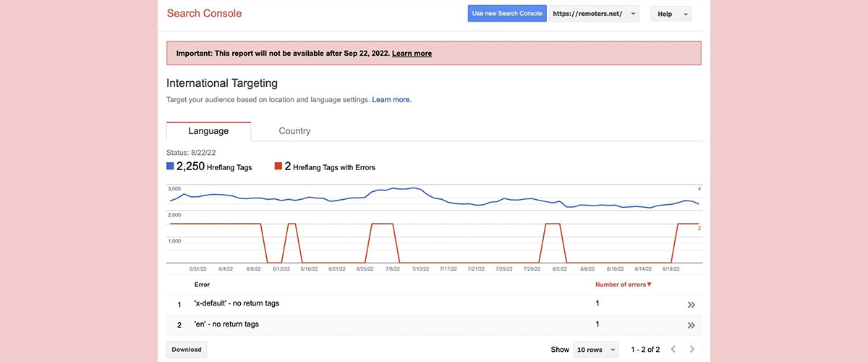The height and width of the screenshot is (362, 868).
Task: Open Learn more link about targeting
Action: coord(391,99)
